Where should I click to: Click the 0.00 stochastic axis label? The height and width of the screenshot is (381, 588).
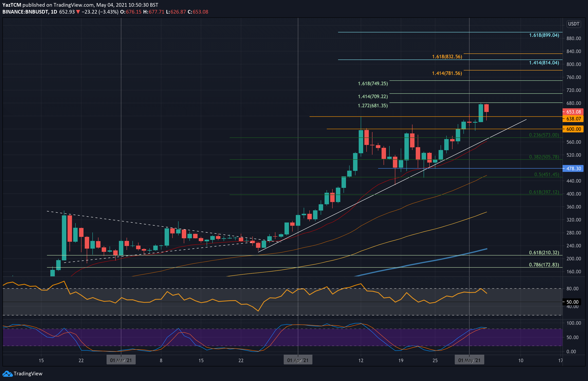tap(571, 352)
